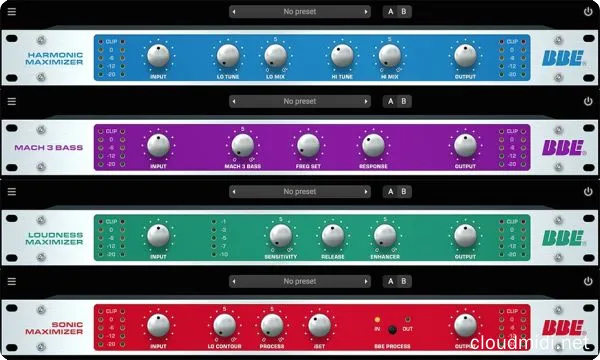The width and height of the screenshot is (600, 360).
Task: Open the Harmonic Maximizer hamburger menu
Action: [x=12, y=11]
